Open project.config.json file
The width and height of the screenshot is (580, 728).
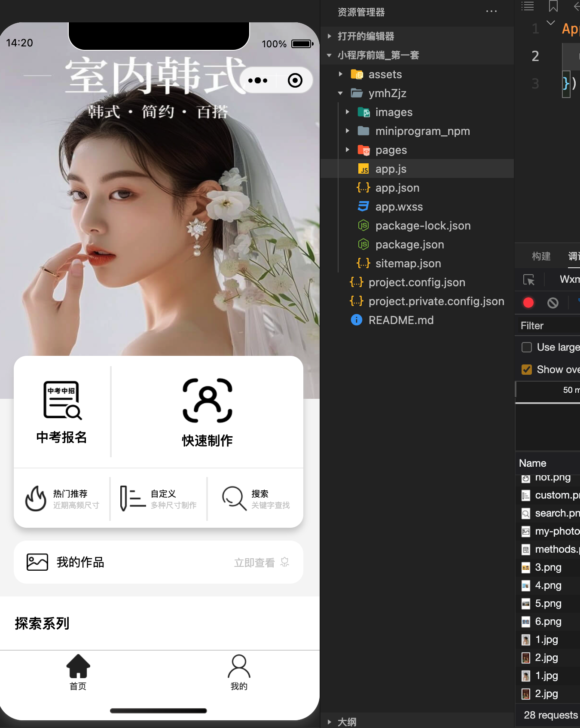(x=417, y=282)
